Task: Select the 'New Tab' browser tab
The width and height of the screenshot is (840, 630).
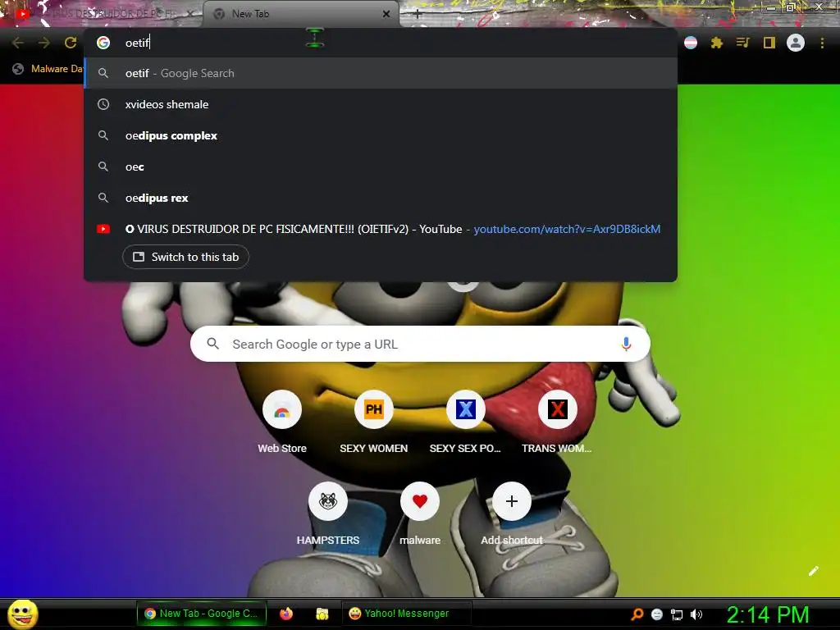Action: click(x=300, y=14)
